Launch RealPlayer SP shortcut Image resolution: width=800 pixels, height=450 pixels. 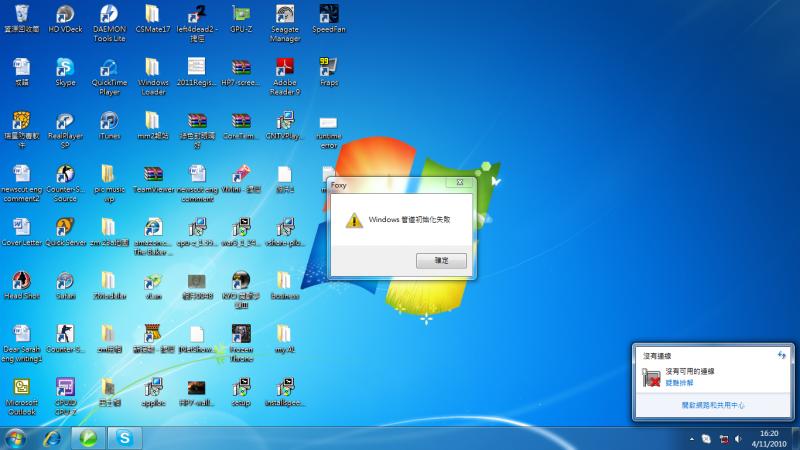pyautogui.click(x=65, y=130)
